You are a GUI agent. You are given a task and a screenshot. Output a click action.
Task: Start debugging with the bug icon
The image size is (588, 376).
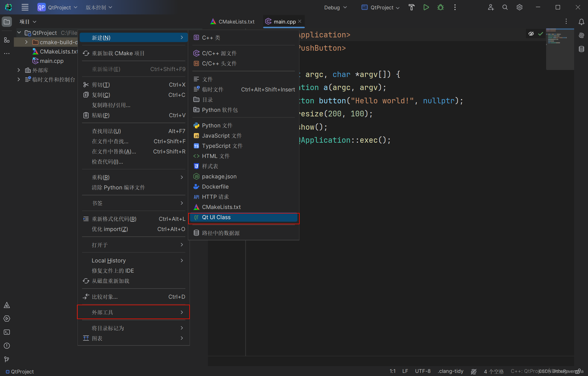[441, 7]
